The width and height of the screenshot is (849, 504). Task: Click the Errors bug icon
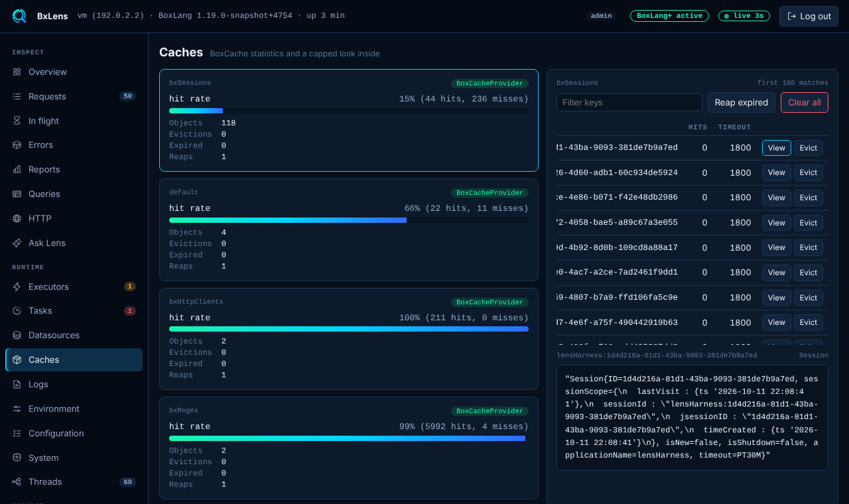click(17, 145)
